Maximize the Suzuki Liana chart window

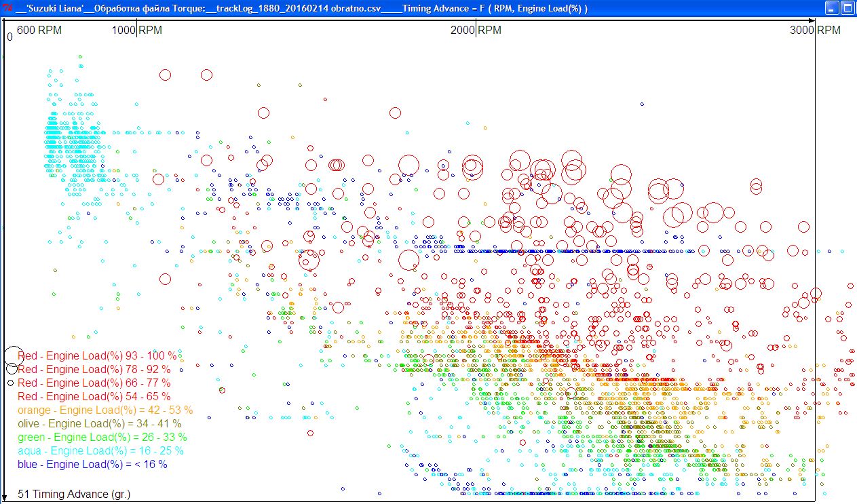848,8
